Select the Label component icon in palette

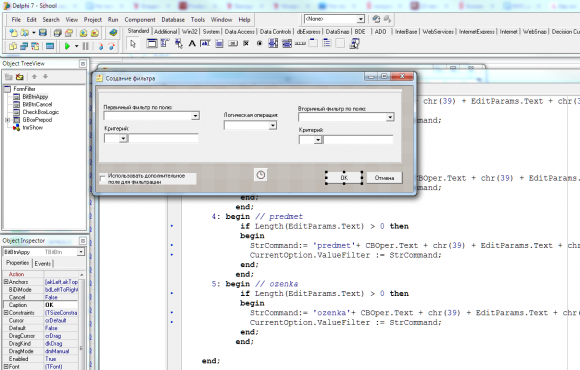point(192,44)
